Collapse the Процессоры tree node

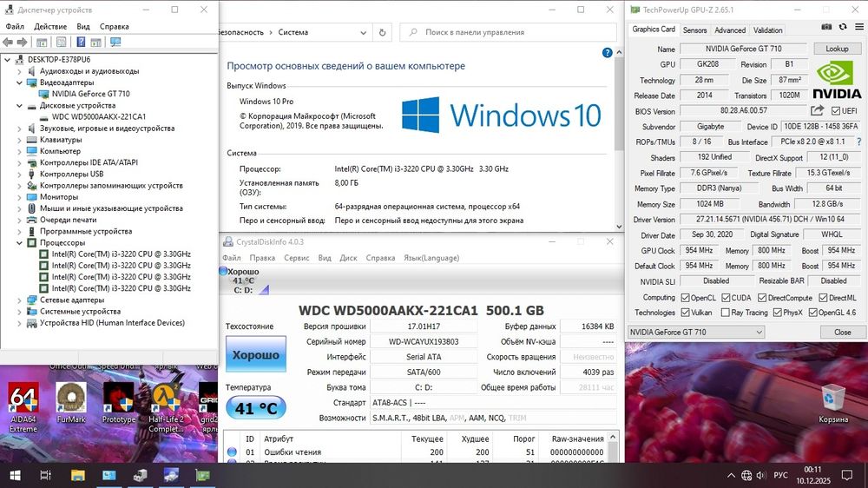(19, 242)
